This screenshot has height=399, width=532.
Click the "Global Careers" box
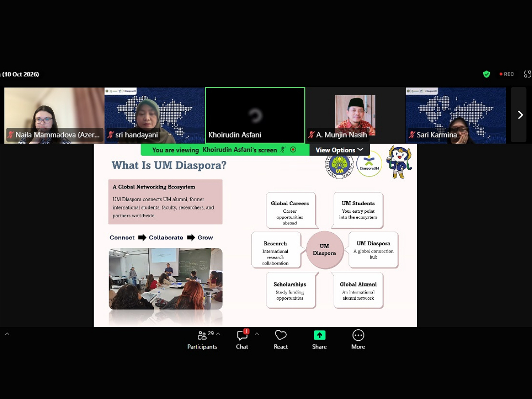point(290,210)
